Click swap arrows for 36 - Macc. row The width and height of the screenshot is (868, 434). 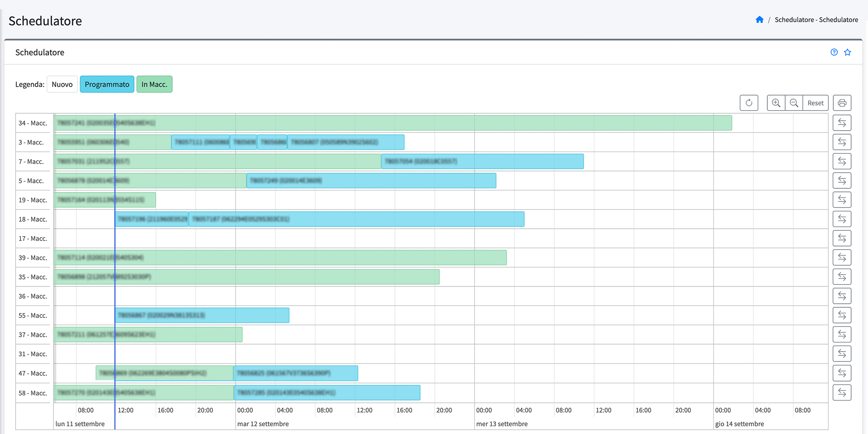click(842, 296)
